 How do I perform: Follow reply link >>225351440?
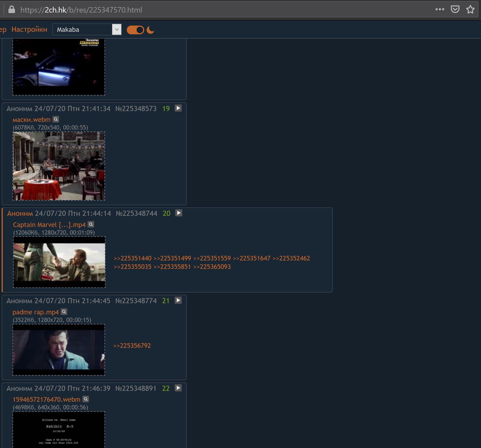point(132,258)
